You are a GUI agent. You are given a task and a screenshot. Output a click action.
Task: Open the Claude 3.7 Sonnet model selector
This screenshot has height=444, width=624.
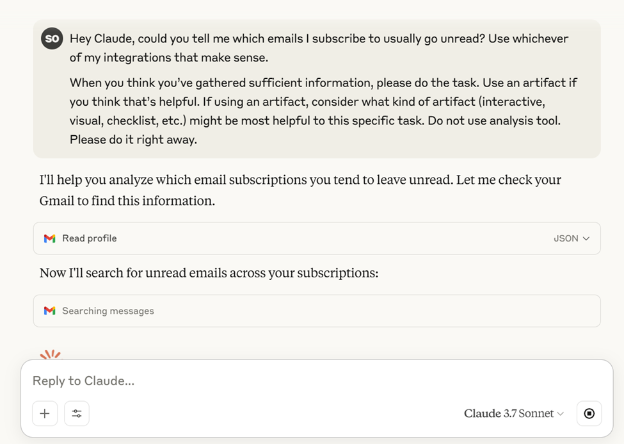click(510, 413)
